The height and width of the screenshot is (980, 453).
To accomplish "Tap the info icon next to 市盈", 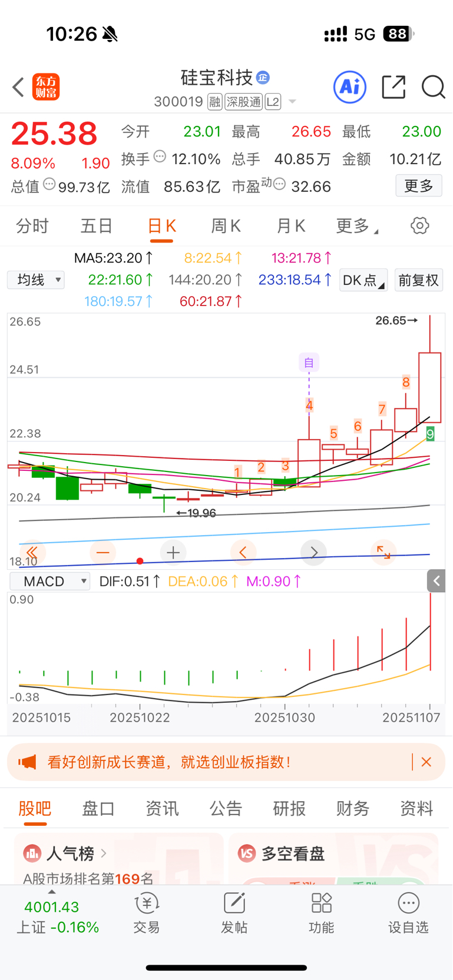I will click(279, 184).
